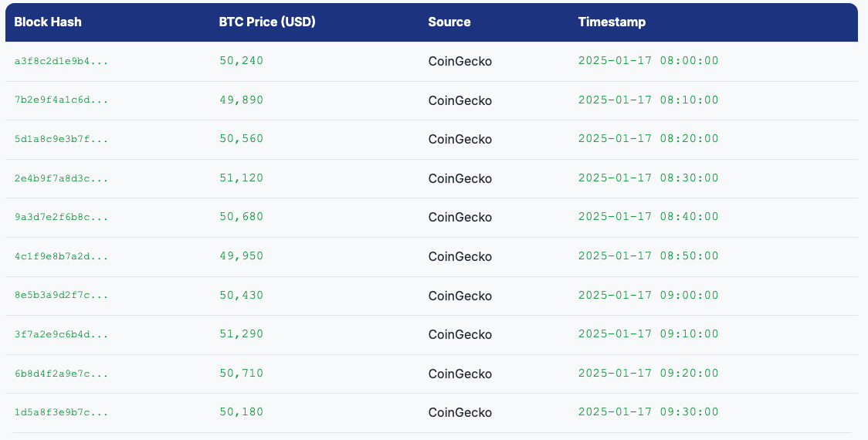Click the Source column header
The height and width of the screenshot is (440, 868).
click(449, 22)
